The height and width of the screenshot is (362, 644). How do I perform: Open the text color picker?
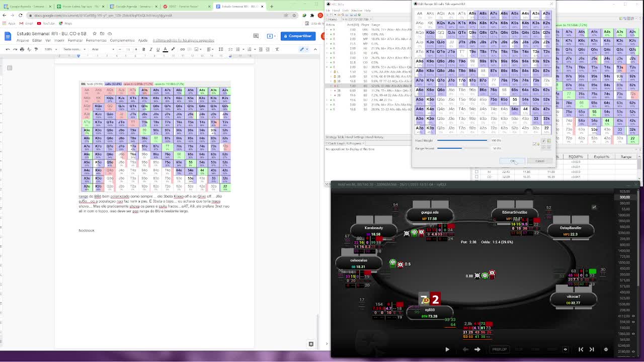(165, 49)
